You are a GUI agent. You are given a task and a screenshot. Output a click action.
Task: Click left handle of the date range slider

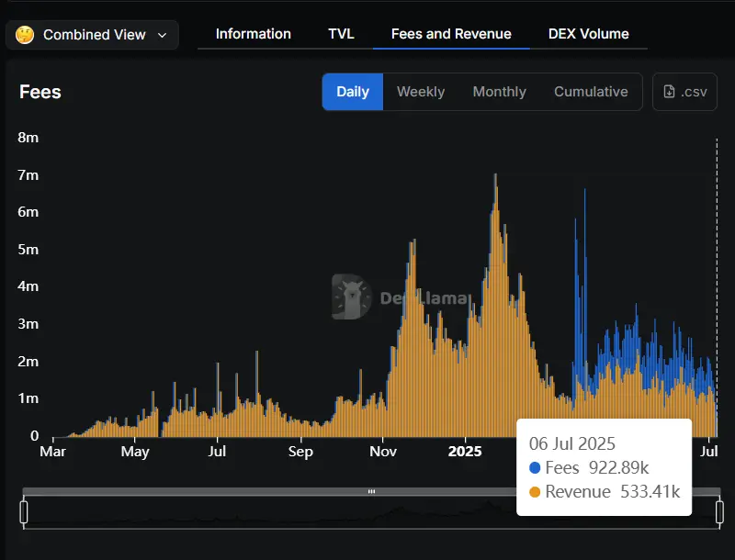click(25, 511)
